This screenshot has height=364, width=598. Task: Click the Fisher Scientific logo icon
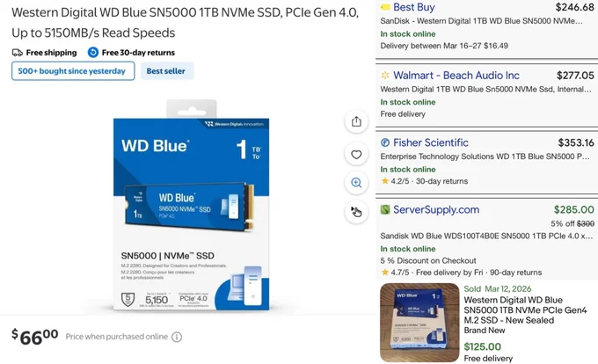385,142
